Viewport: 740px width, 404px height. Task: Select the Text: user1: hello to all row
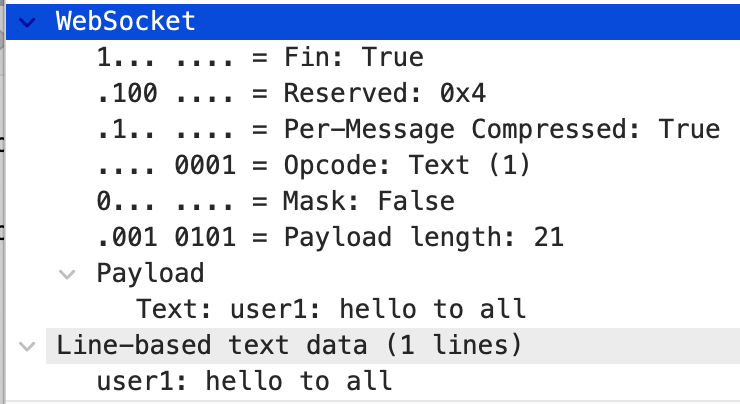click(331, 308)
